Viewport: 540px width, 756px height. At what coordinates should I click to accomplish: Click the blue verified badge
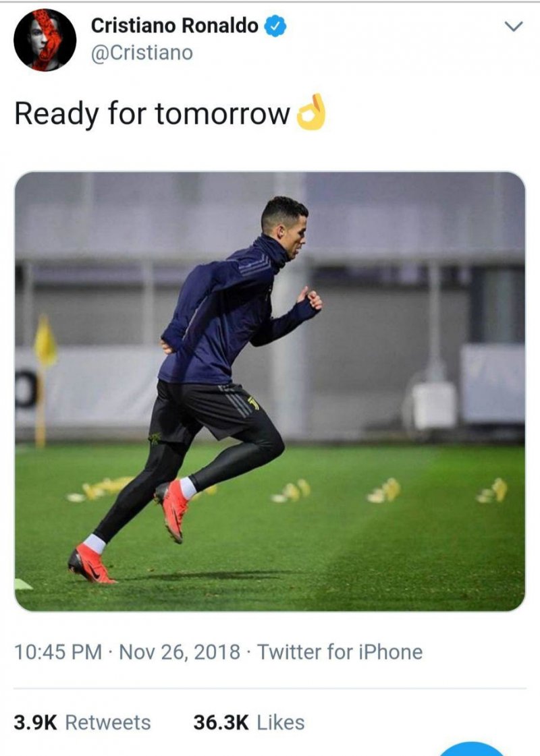click(275, 26)
